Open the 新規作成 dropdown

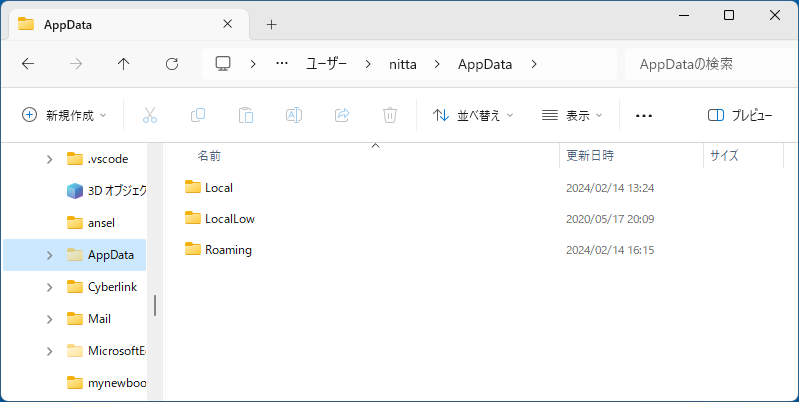pyautogui.click(x=65, y=115)
